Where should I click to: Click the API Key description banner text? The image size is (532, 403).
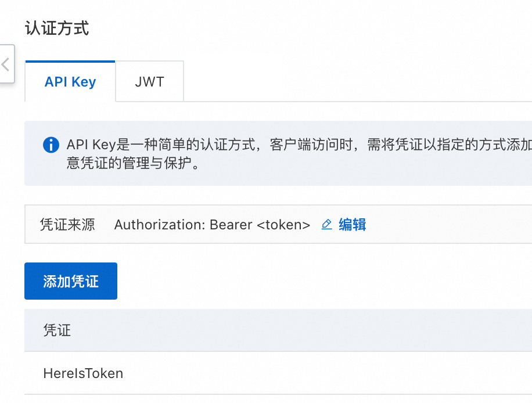299,153
